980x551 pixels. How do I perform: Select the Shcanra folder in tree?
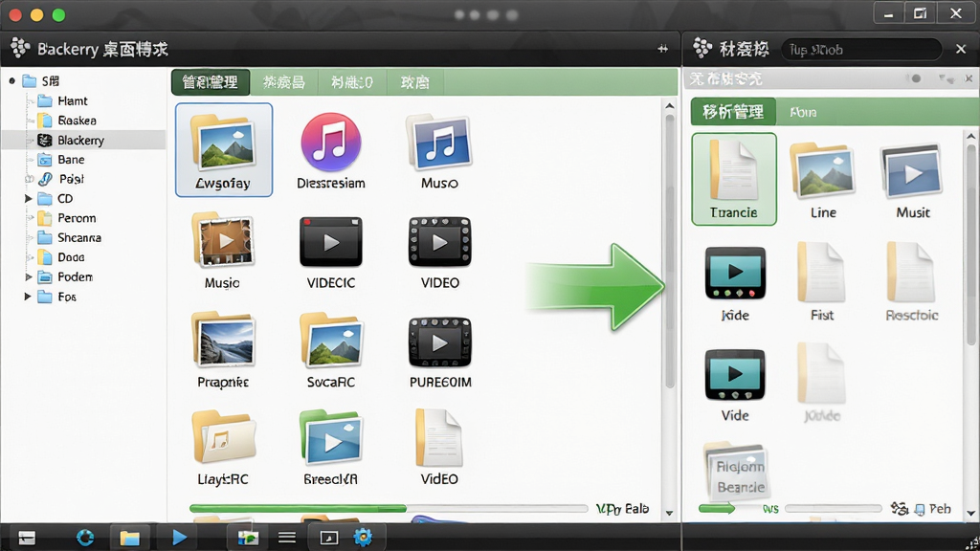[x=69, y=237]
